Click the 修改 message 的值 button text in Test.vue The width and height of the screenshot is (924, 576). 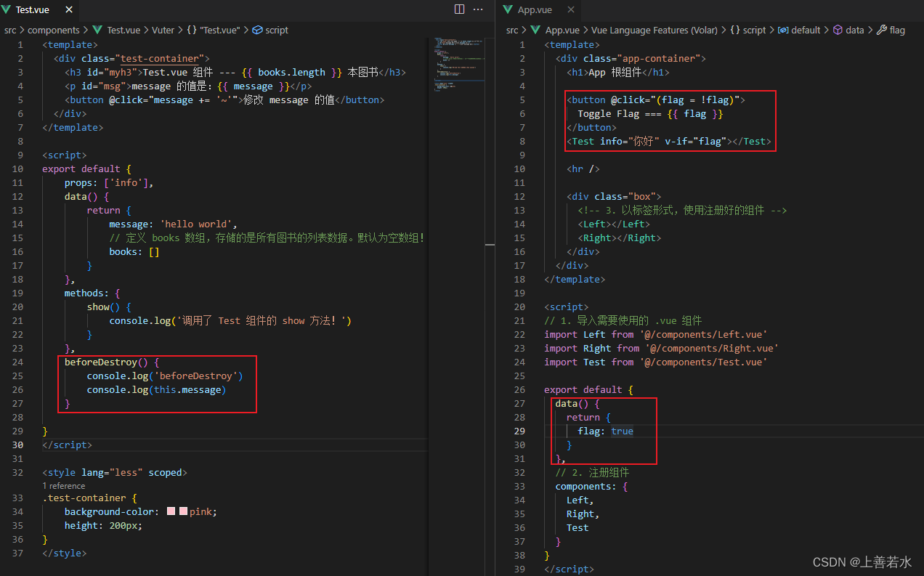coord(289,100)
